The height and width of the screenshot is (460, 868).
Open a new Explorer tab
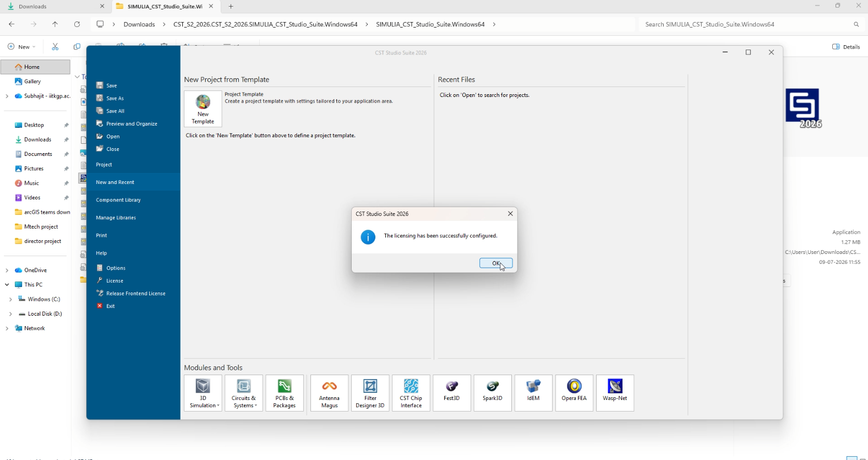231,7
